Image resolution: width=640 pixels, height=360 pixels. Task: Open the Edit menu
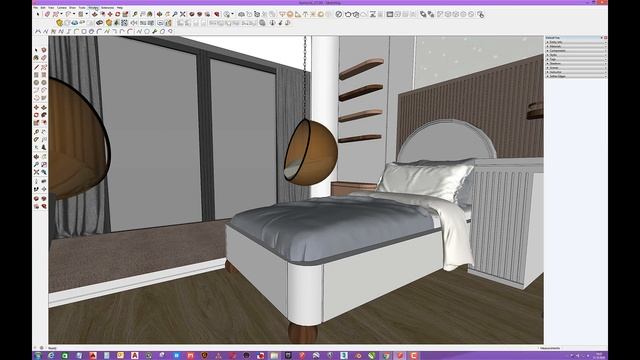[43, 7]
